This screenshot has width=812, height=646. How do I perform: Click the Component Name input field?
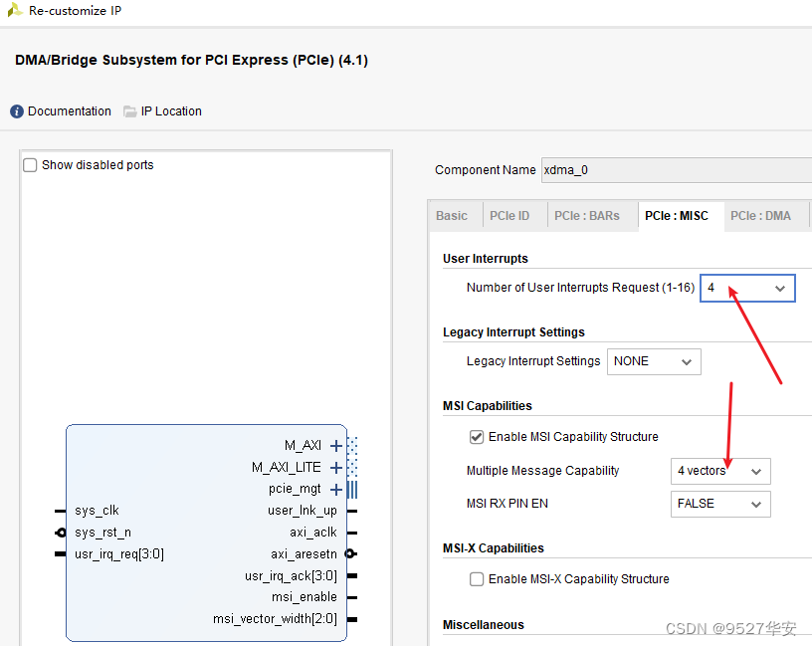pos(677,170)
